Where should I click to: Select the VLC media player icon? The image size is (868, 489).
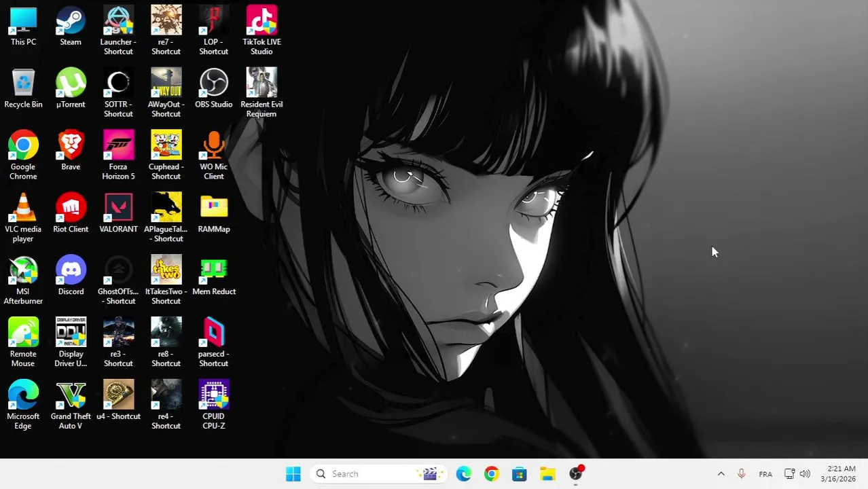23,218
